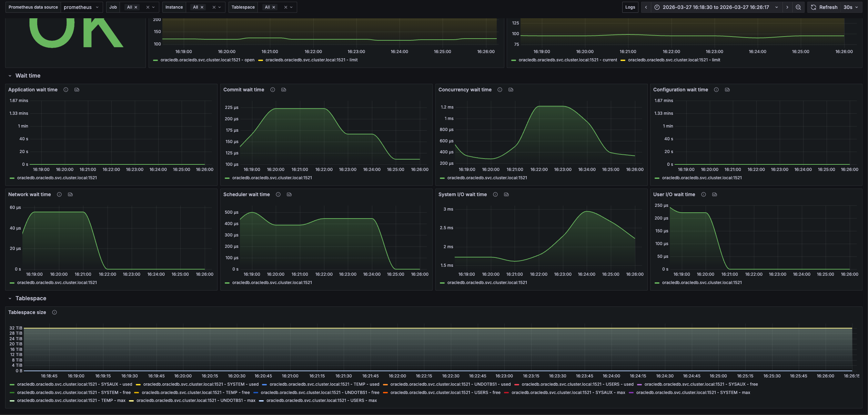Click info icon on Application wait time panel
Image resolution: width=868 pixels, height=415 pixels.
tap(66, 90)
